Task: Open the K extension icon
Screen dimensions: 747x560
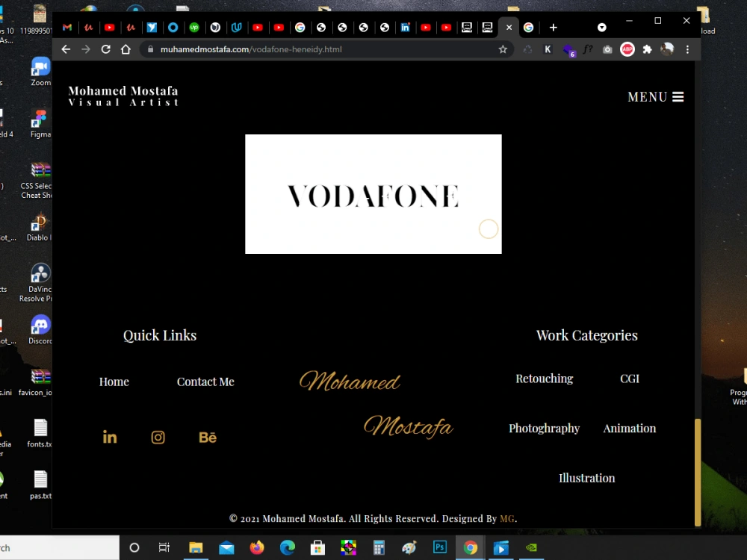Action: point(548,49)
